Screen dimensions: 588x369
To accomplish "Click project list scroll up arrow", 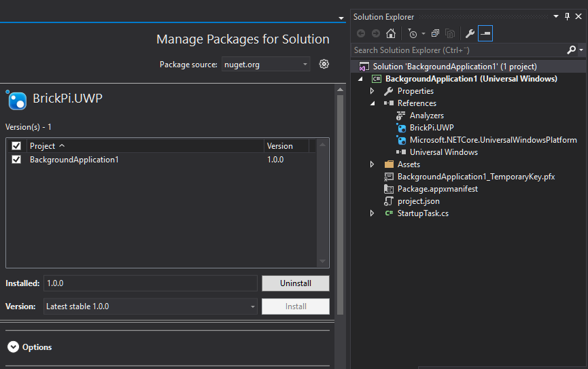I will [322, 145].
